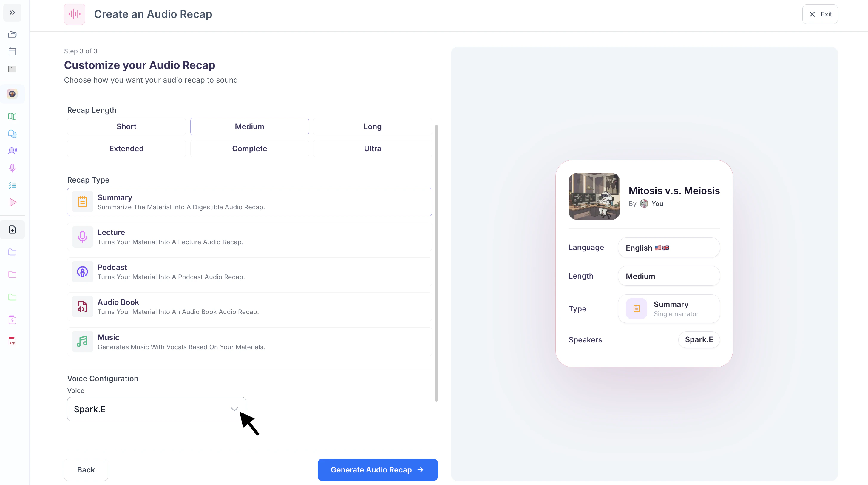Choose the Ultra recap length option
Image resolution: width=868 pixels, height=485 pixels.
pyautogui.click(x=372, y=149)
